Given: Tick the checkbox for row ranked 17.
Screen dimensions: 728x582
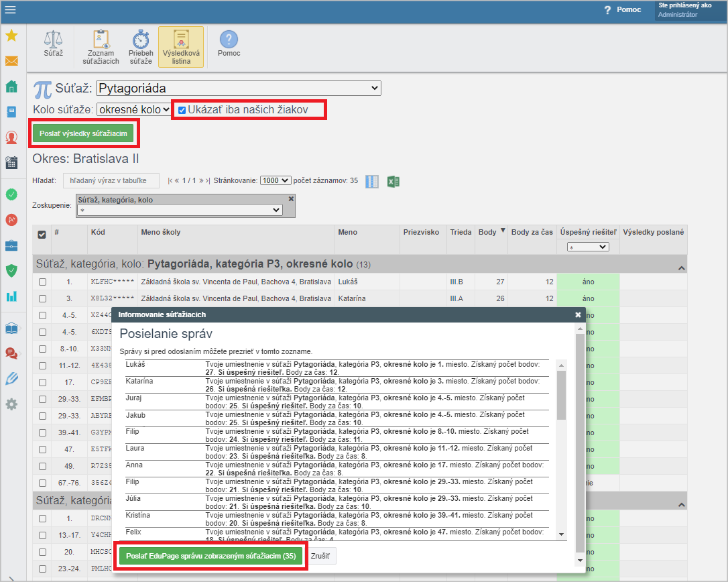Looking at the screenshot, I should point(43,382).
